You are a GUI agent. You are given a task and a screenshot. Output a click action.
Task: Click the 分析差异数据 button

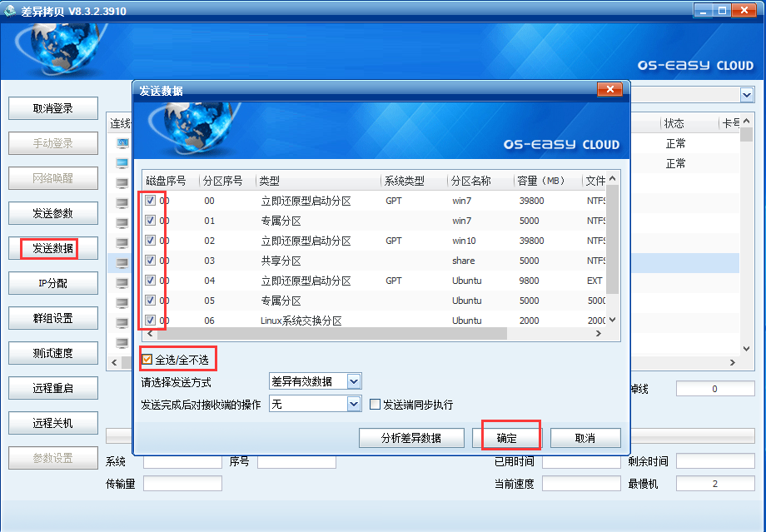411,438
